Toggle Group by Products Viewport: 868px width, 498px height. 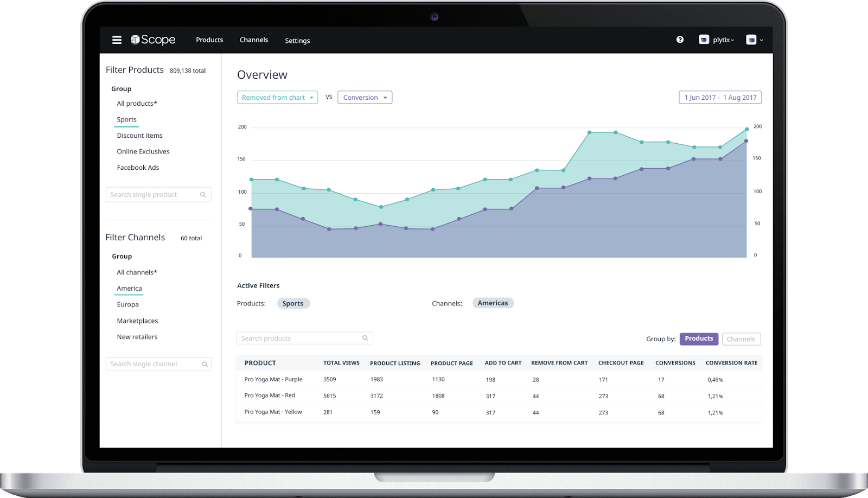click(699, 339)
